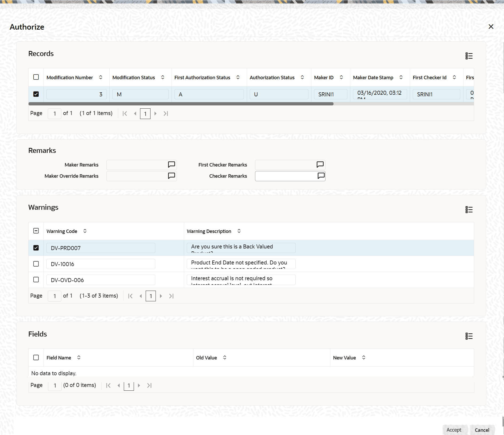Viewport: 504px width, 435px height.
Task: Click the Maker Remarks comment bubble icon
Action: pyautogui.click(x=171, y=165)
